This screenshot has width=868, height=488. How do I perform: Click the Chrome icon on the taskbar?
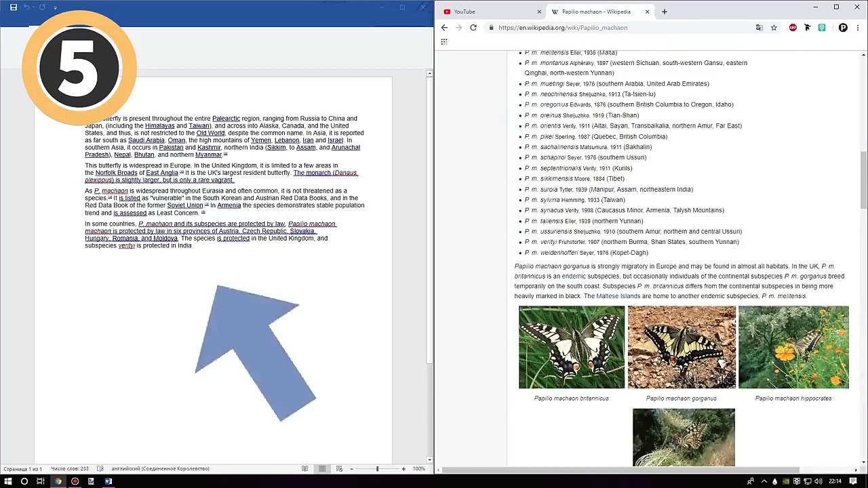(58, 481)
